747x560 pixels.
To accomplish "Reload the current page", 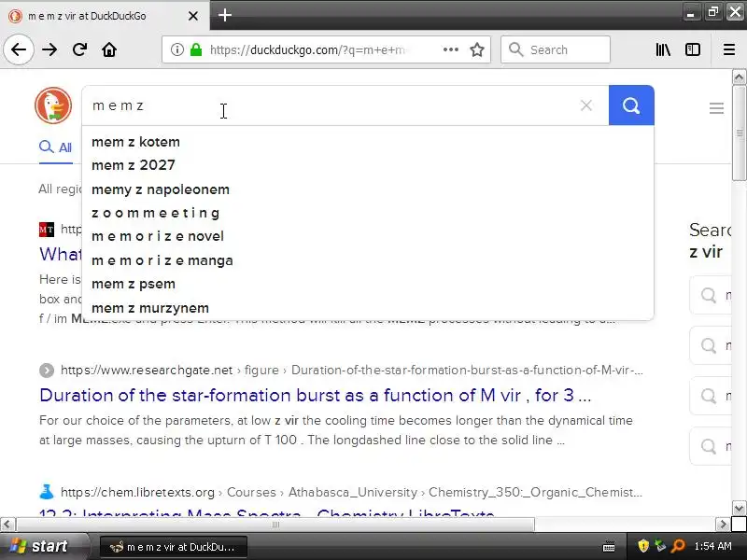I will (79, 49).
